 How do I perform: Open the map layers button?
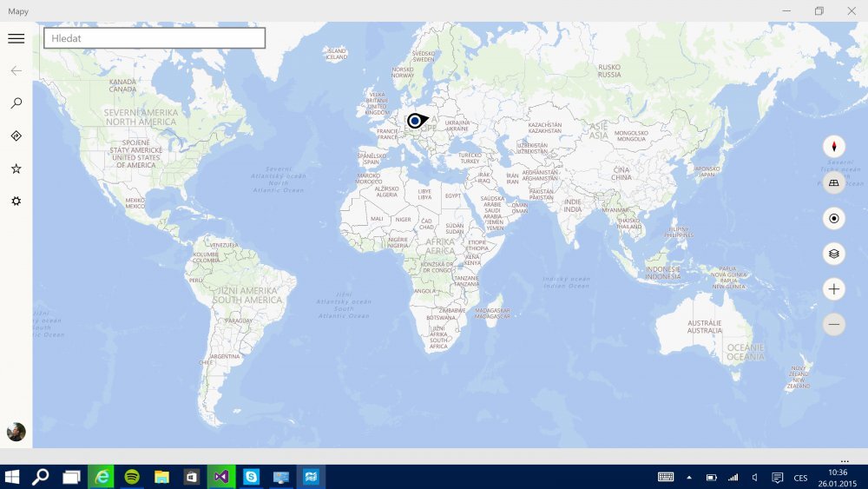833,254
